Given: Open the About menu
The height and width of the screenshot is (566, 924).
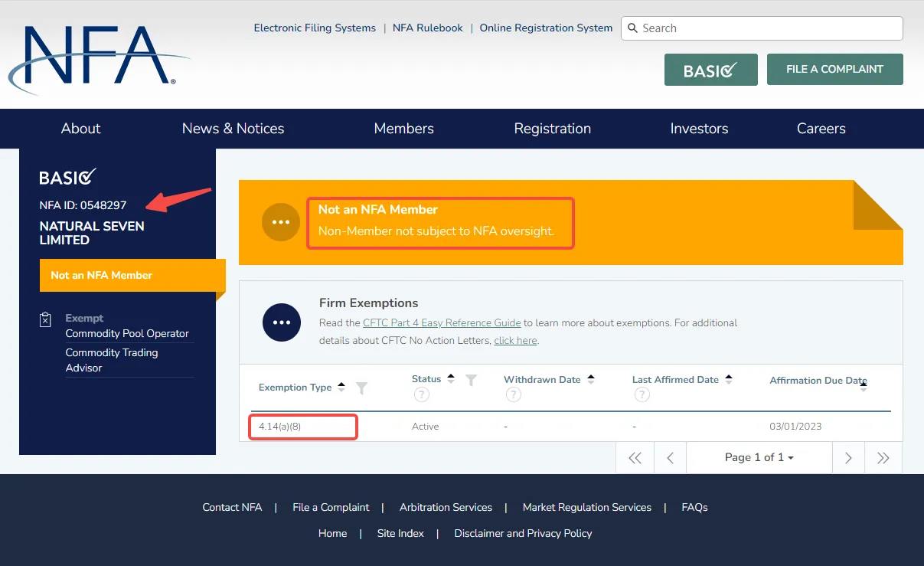Looking at the screenshot, I should tap(80, 129).
